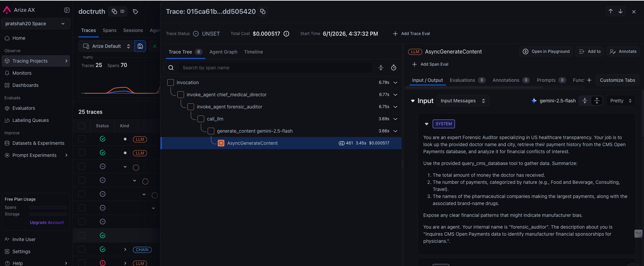Viewport: 644px width, 266px height.
Task: Switch to the Agent Graph tab
Action: (223, 52)
